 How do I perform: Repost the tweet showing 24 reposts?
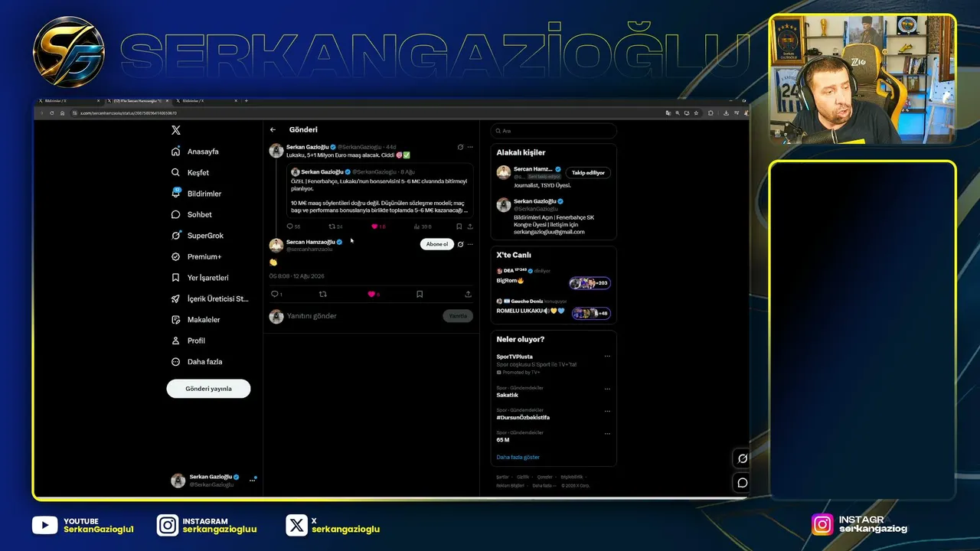(335, 227)
